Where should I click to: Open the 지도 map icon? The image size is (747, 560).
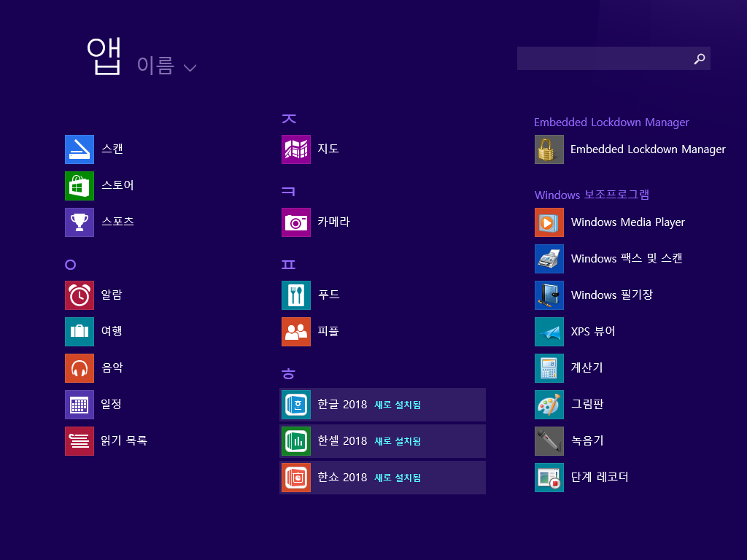click(296, 149)
